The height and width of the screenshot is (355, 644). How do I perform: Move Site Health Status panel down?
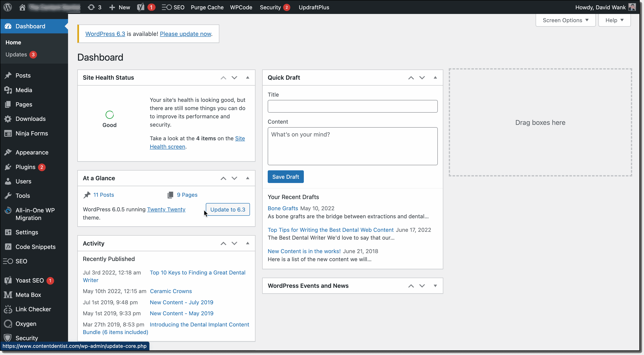[x=234, y=78]
